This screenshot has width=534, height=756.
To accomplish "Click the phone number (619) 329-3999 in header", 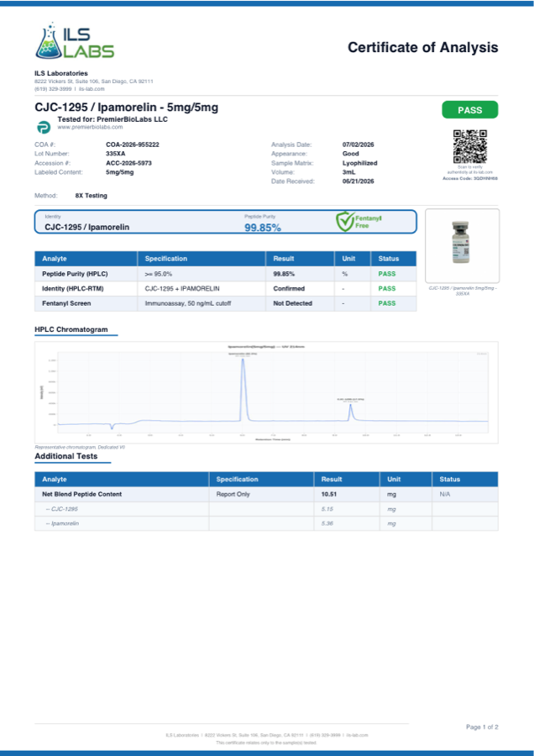I will [53, 89].
